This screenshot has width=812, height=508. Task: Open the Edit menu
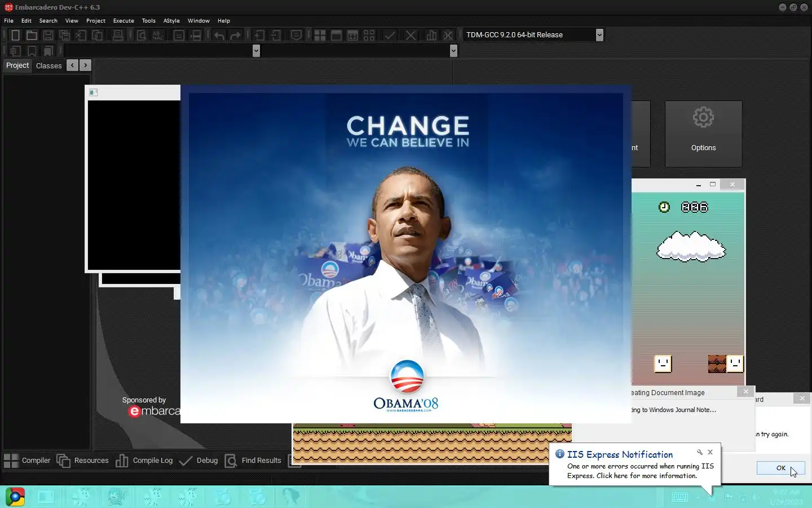pos(27,20)
